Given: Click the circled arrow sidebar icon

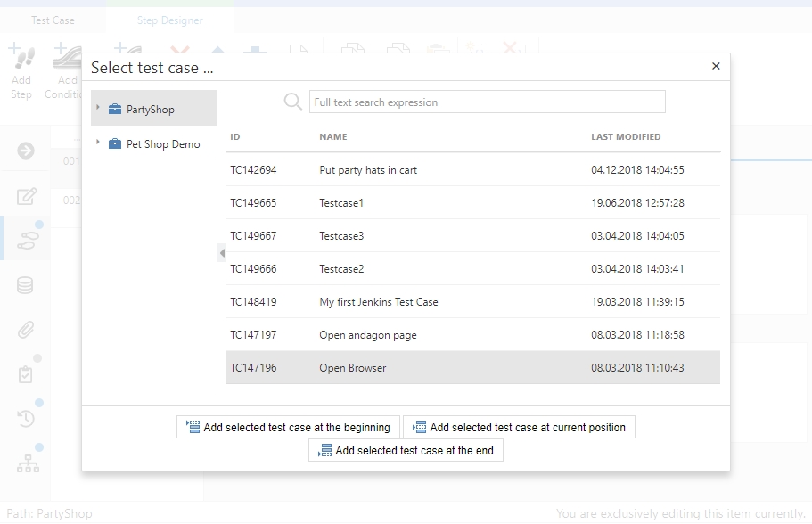Looking at the screenshot, I should click(26, 151).
